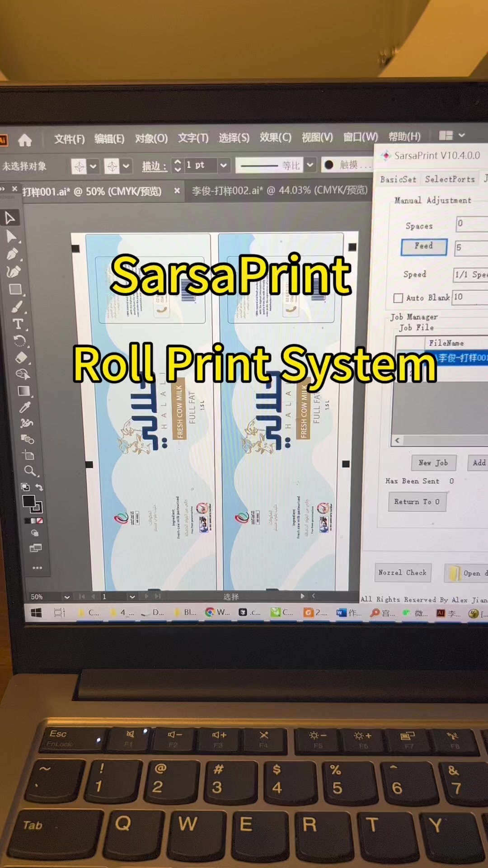Select the Puppet Warp tool
The width and height of the screenshot is (488, 868).
pos(26,423)
